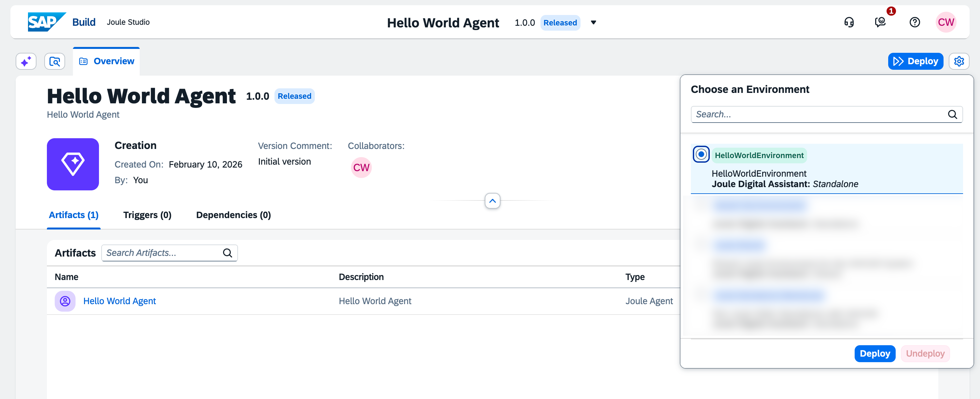Click the environment Search field
980x399 pixels.
click(x=818, y=114)
